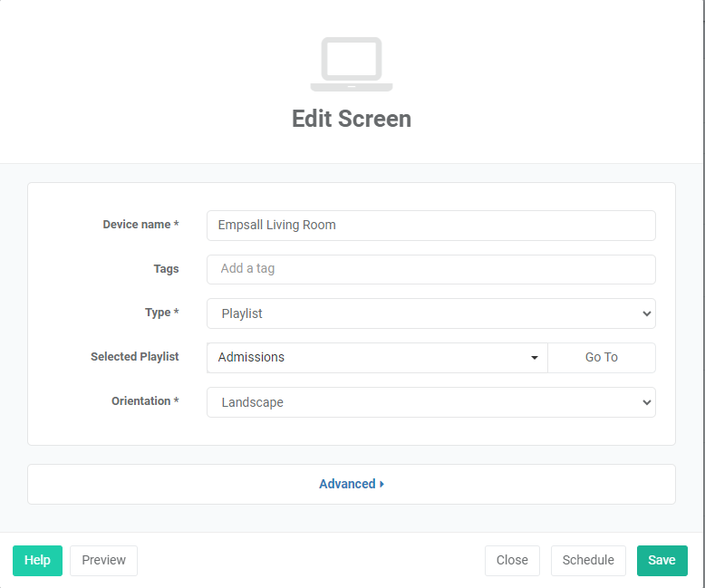This screenshot has height=588, width=705.
Task: Open Help for this dialog
Action: click(x=37, y=560)
